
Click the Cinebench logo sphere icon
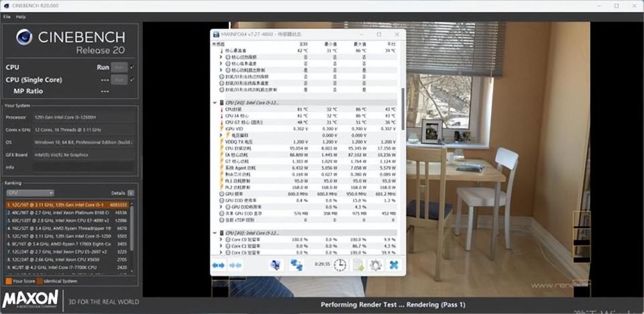tap(25, 37)
